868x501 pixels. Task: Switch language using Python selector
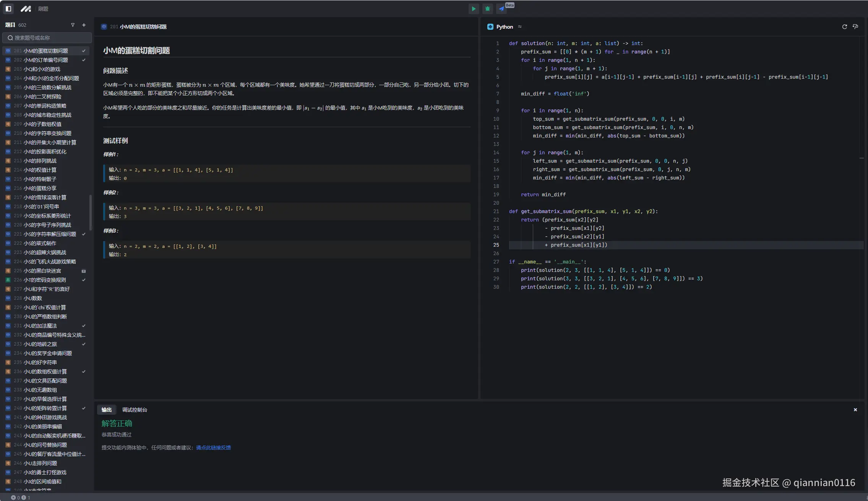pos(504,27)
